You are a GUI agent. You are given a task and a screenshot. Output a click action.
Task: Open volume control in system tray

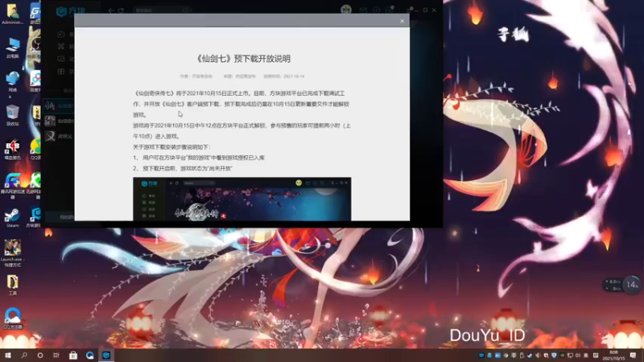(x=578, y=356)
